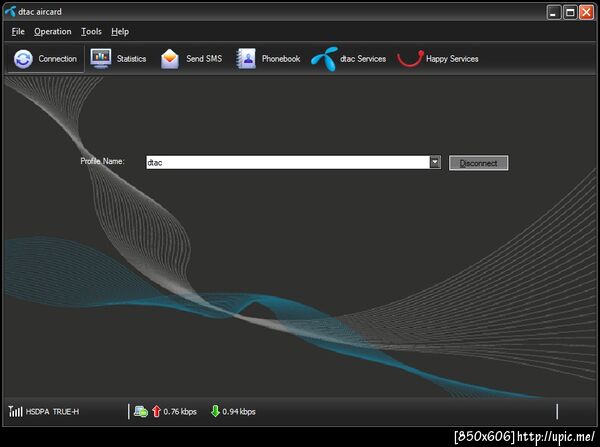This screenshot has height=447, width=600.
Task: Click the green download arrow icon
Action: coord(215,411)
